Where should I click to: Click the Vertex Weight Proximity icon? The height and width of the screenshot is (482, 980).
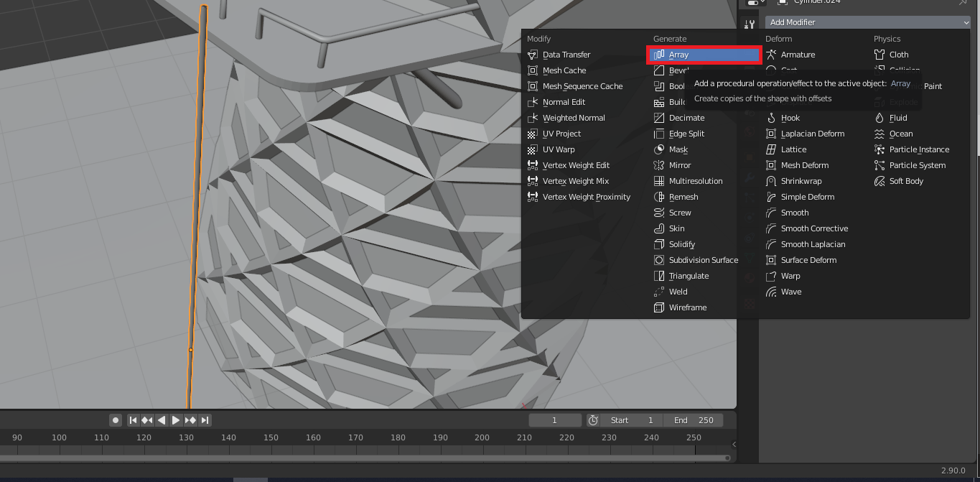click(x=533, y=197)
